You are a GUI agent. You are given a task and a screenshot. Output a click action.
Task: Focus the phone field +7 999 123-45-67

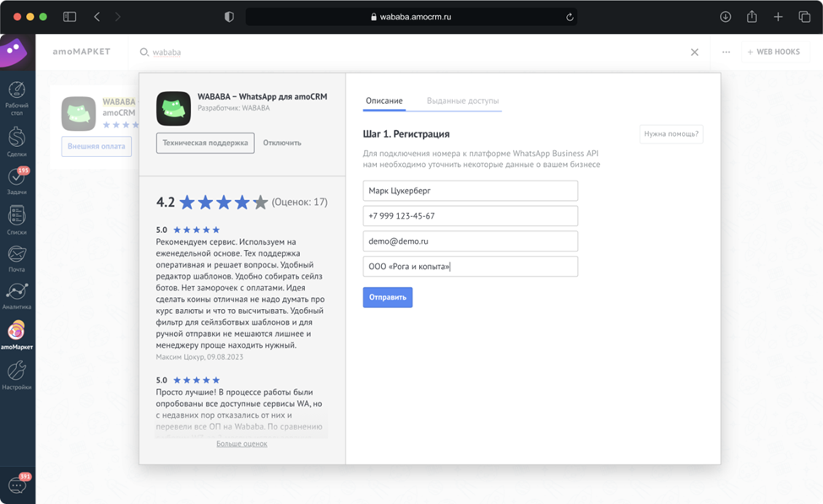[471, 215]
